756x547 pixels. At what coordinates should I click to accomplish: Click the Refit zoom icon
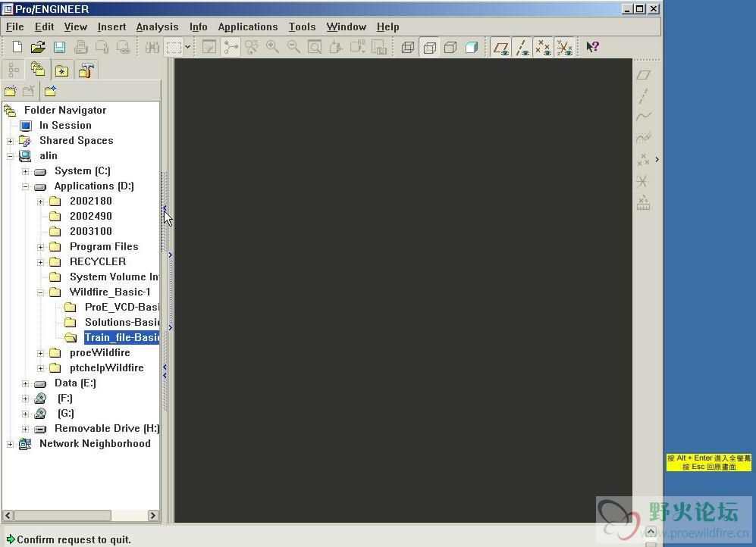pyautogui.click(x=315, y=47)
